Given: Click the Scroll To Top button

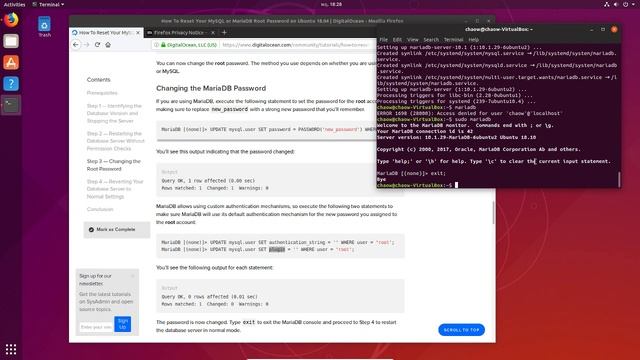Looking at the screenshot, I should click(x=461, y=330).
